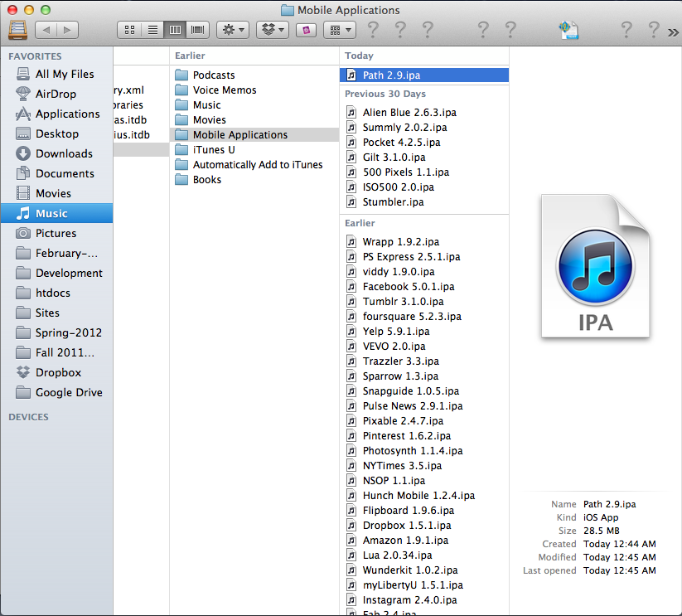Select Sparrow 1.3.ipa
Screen dimensions: 682x616
coord(424,376)
